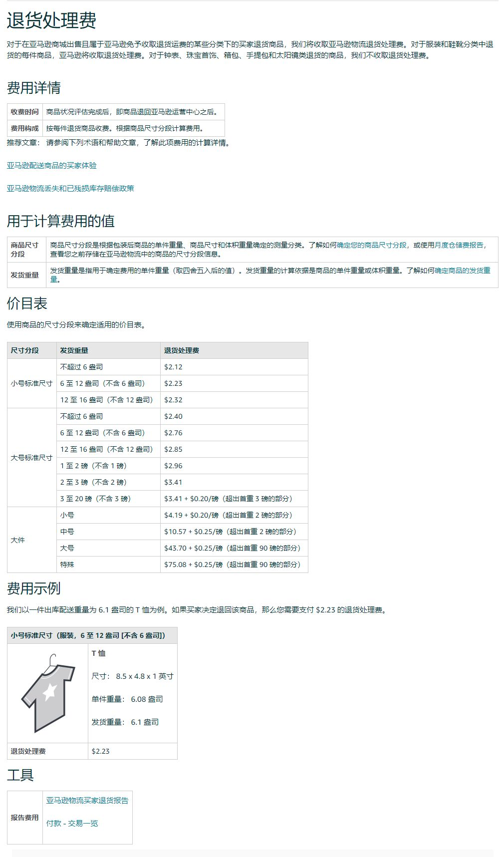
Task: Select the 小号标准尺寸 row label
Action: (32, 383)
